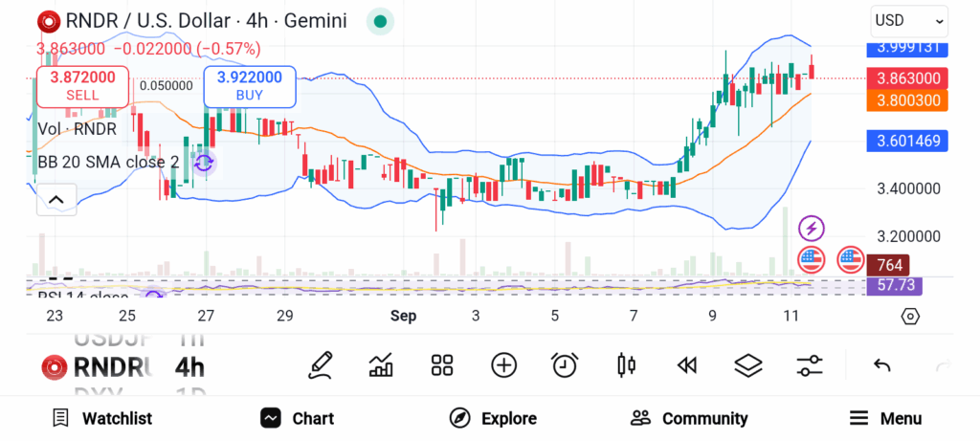Undo the last action with the arrow

(882, 364)
